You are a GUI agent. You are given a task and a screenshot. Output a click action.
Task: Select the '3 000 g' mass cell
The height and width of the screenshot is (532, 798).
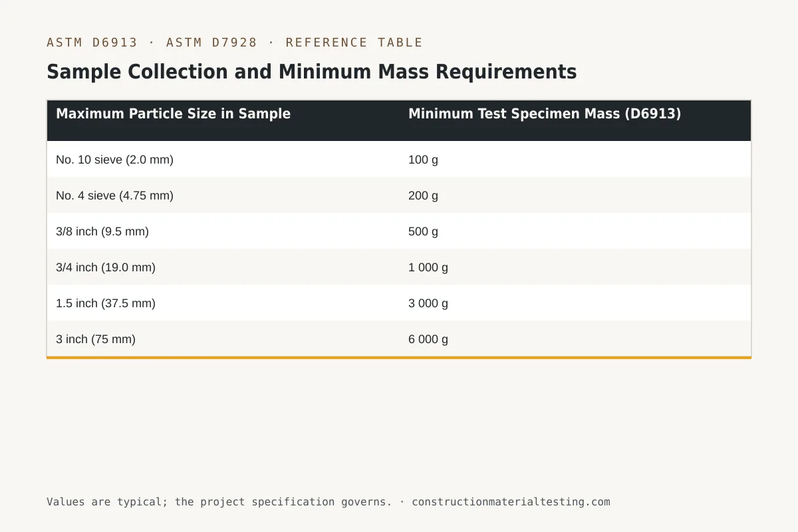pos(575,303)
